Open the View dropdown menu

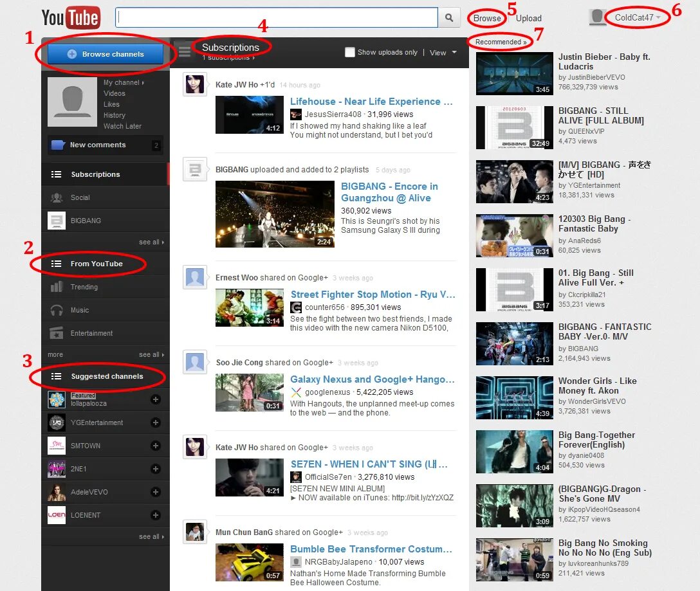pyautogui.click(x=443, y=53)
